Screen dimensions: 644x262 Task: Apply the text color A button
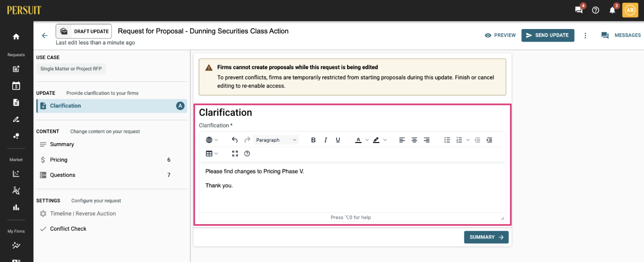[x=358, y=140]
